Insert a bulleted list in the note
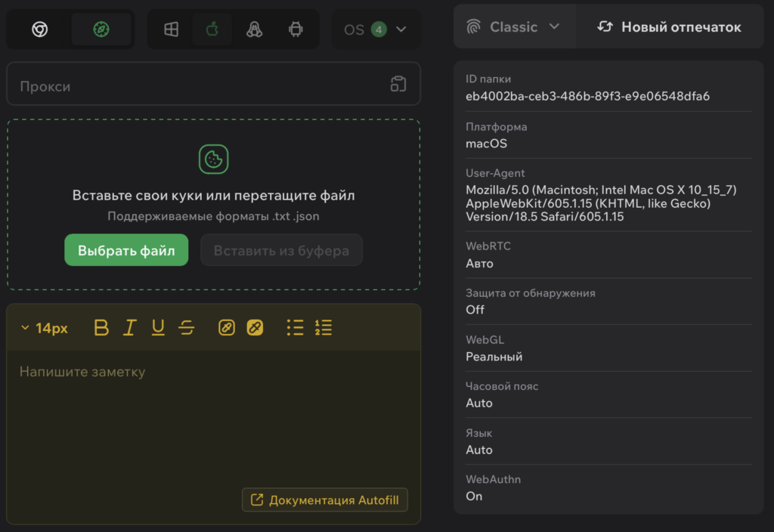 pyautogui.click(x=296, y=327)
